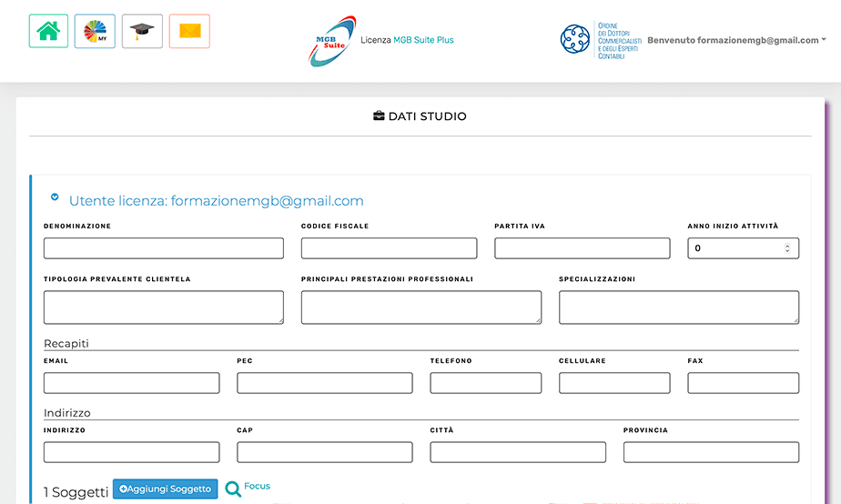Select the Principali Prestazioni Professionali textarea

tap(420, 307)
